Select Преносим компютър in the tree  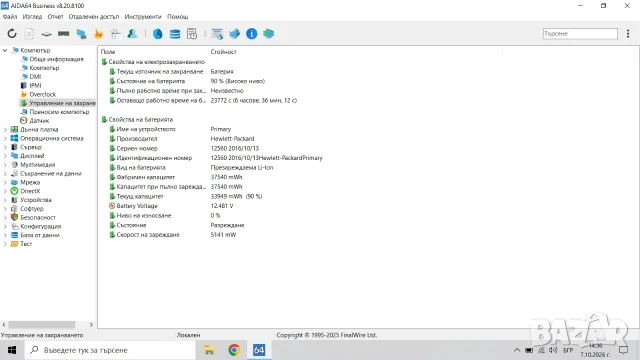pos(59,112)
